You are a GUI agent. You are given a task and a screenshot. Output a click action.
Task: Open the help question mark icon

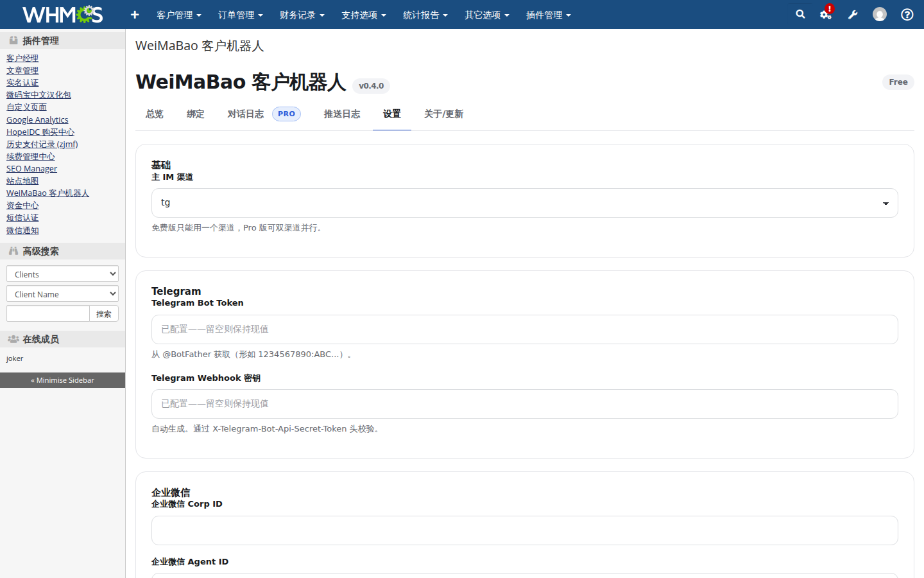click(907, 14)
